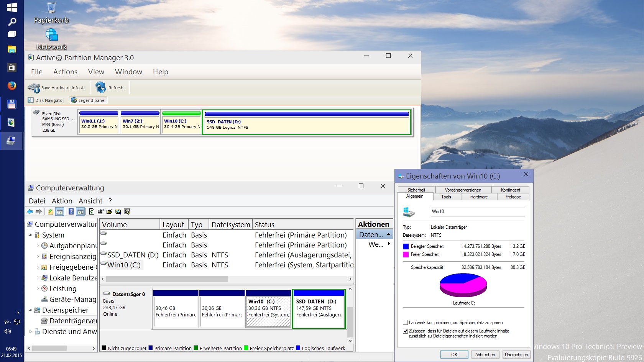Open Task View on the taskbar
This screenshot has height=362, width=644.
coord(12,34)
